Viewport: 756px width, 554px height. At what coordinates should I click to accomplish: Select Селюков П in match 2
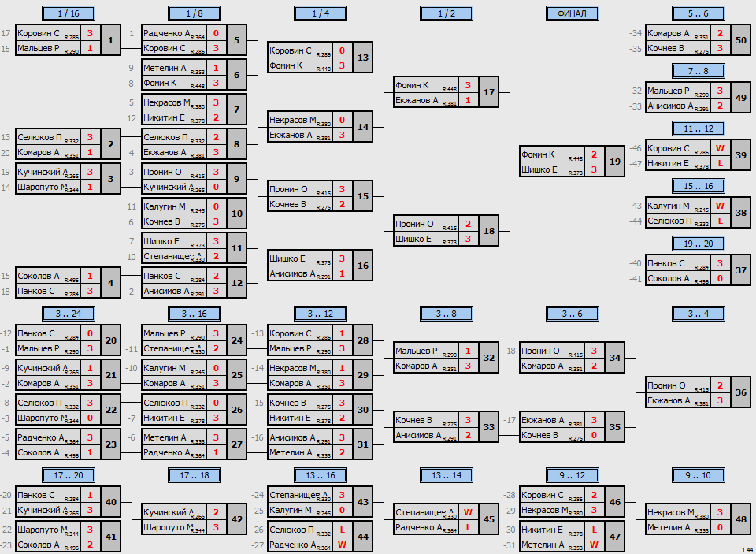coord(48,137)
